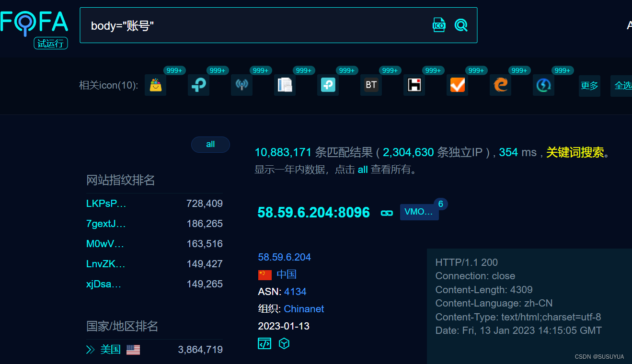The image size is (632, 364).
Task: Select the teal TP-Link logo on dark background
Action: click(198, 85)
